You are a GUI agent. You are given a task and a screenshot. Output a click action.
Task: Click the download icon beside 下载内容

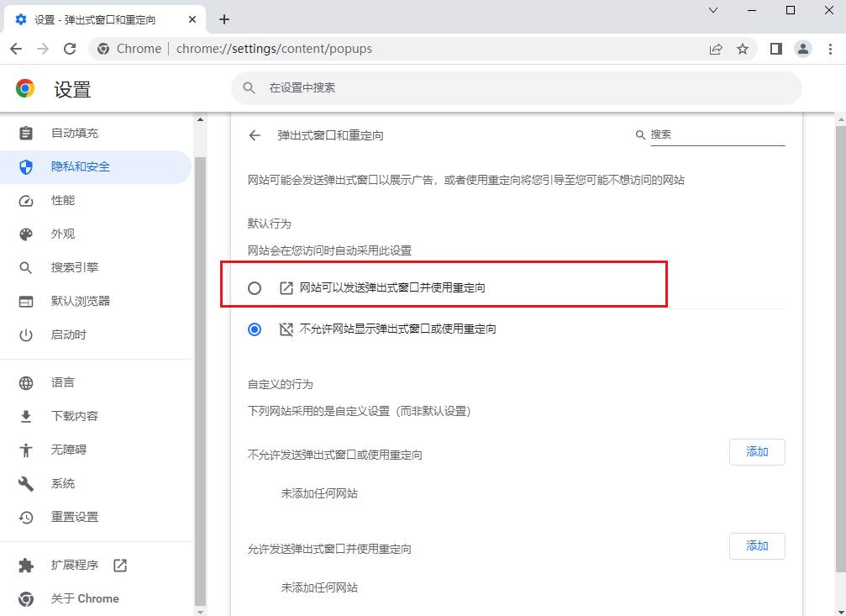tap(26, 417)
